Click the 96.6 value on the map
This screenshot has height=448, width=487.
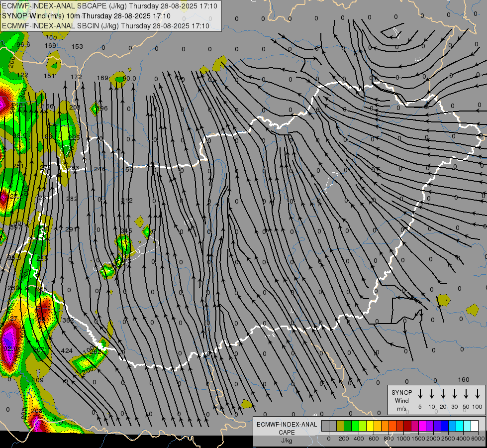[23, 44]
